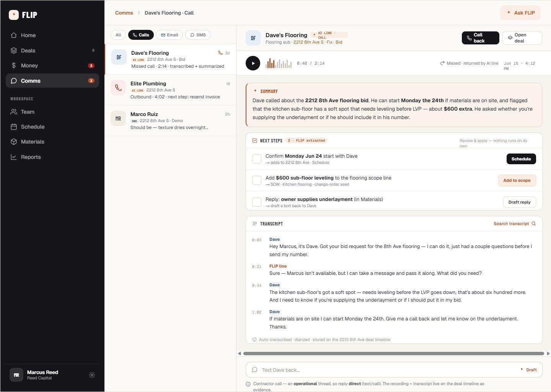Click Draft reply button
Viewport: 551px width, 392px height.
(519, 202)
